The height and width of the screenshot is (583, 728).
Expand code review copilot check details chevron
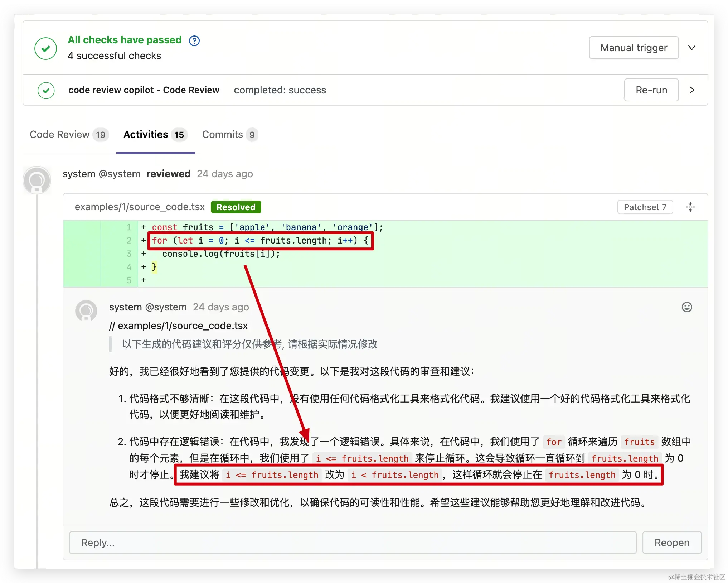(691, 90)
